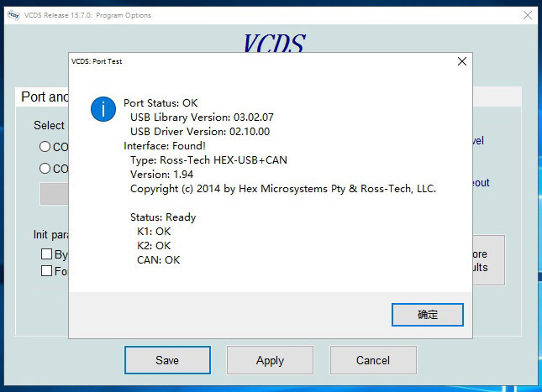Click the 'VCDS: Port Test' dialog title

click(x=97, y=61)
